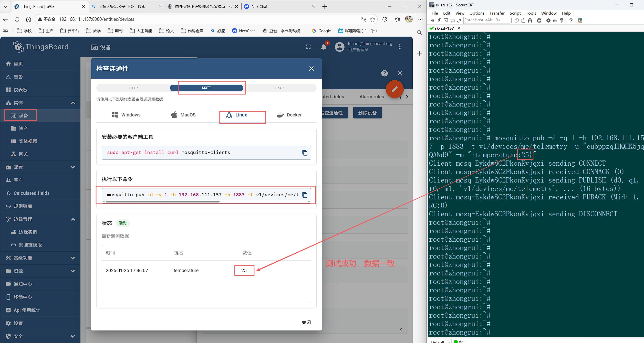The width and height of the screenshot is (644, 343).
Task: Open the Transfer menu in SecureCRT
Action: [x=497, y=13]
